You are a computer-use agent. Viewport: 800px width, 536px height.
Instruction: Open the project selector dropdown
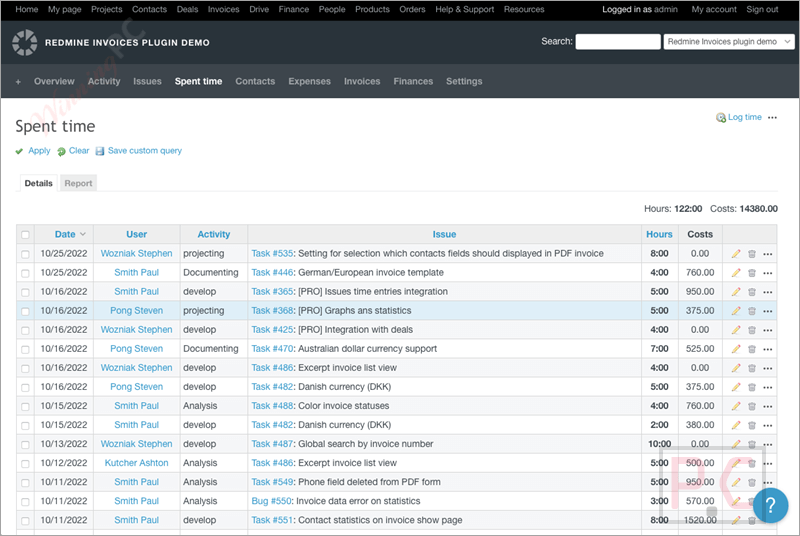(729, 42)
